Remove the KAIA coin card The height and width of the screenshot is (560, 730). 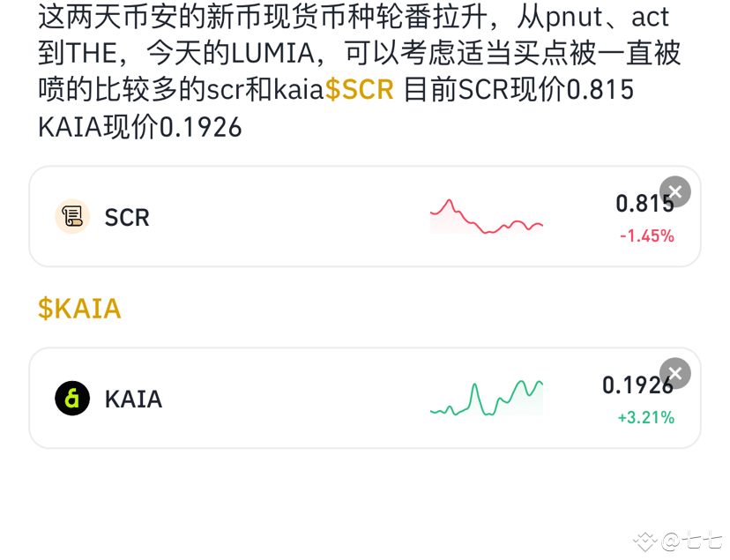pyautogui.click(x=675, y=373)
